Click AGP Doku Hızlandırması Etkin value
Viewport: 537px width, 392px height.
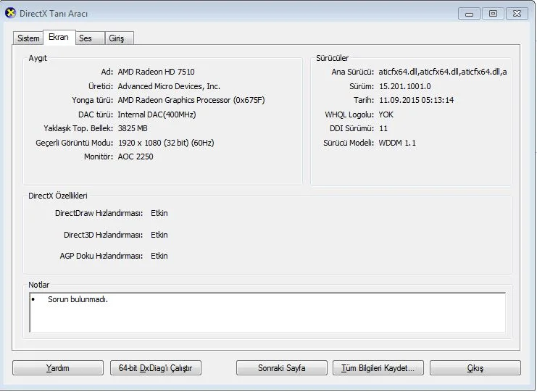point(159,256)
